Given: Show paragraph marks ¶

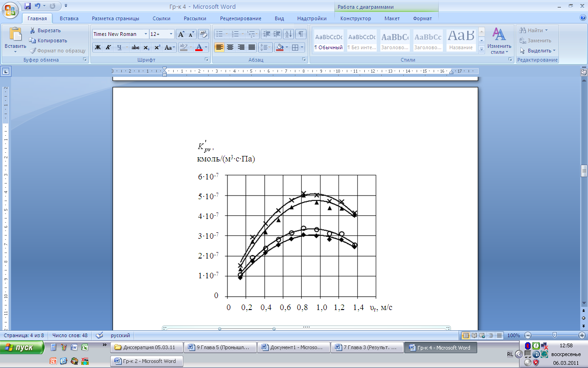Looking at the screenshot, I should [x=301, y=34].
